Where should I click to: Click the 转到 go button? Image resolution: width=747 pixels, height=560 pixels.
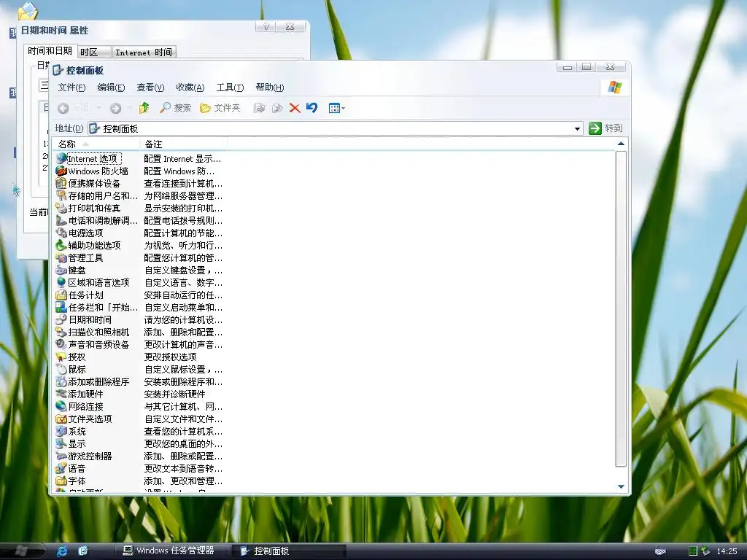[606, 128]
